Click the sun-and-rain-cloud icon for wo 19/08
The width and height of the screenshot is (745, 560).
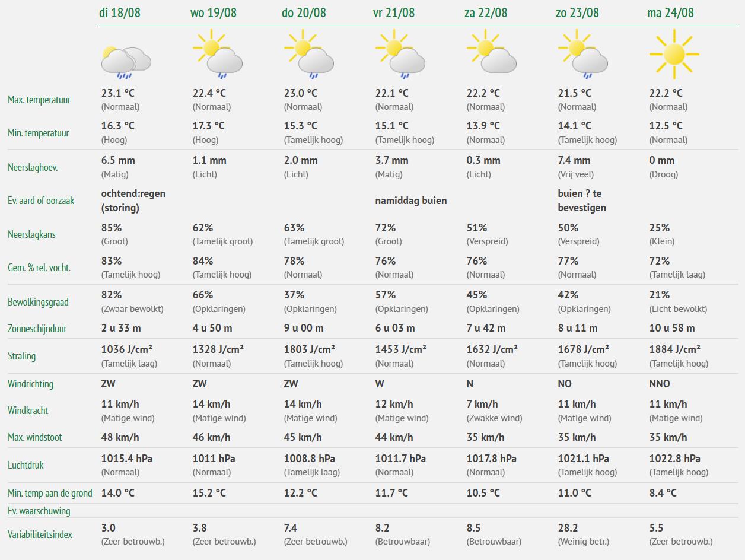(x=217, y=55)
